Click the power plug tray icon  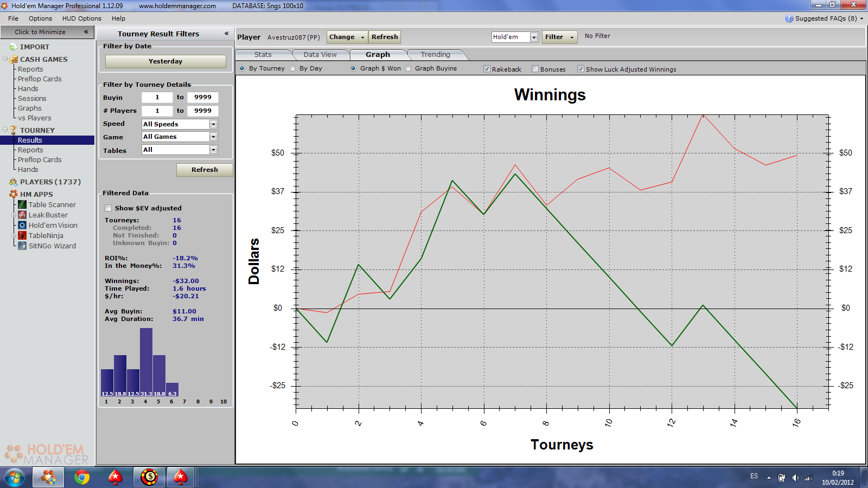point(782,478)
